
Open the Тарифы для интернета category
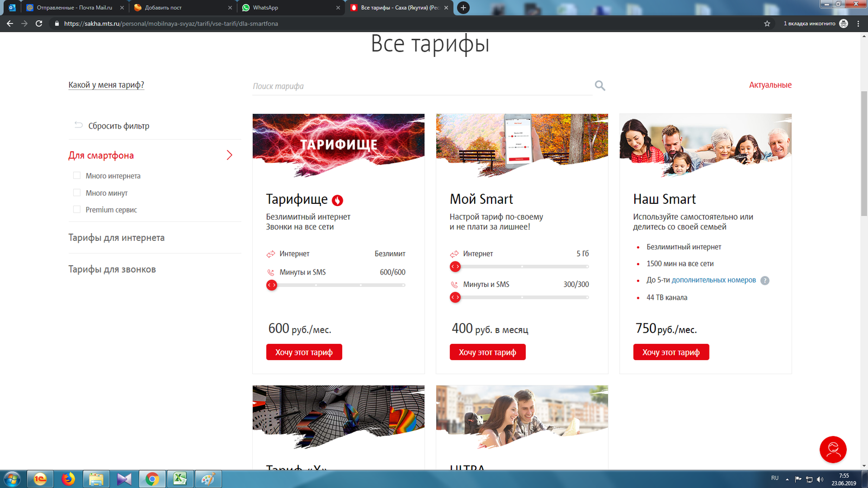coord(117,237)
